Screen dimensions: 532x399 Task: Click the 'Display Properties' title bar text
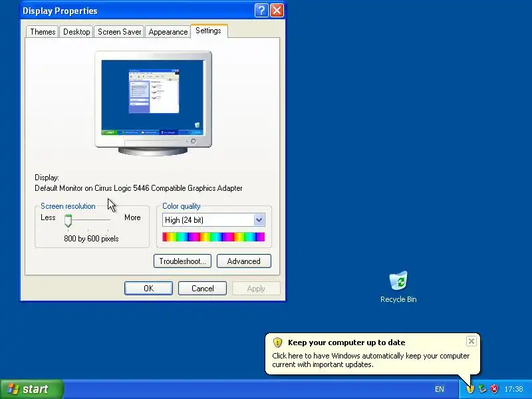(x=60, y=11)
